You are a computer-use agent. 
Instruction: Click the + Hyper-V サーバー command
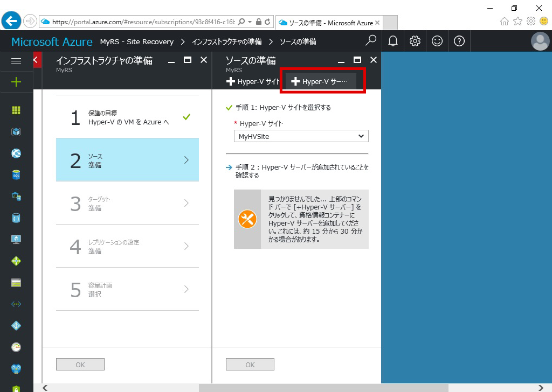pos(320,81)
